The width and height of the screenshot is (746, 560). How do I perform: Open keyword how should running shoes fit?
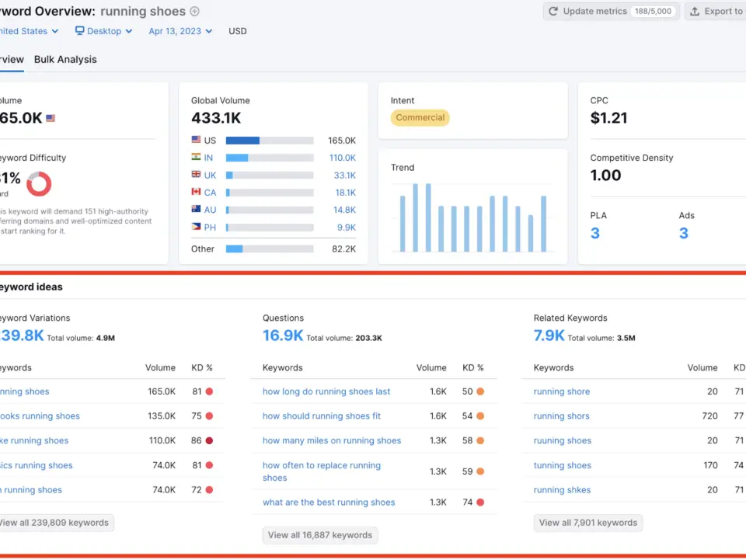322,416
